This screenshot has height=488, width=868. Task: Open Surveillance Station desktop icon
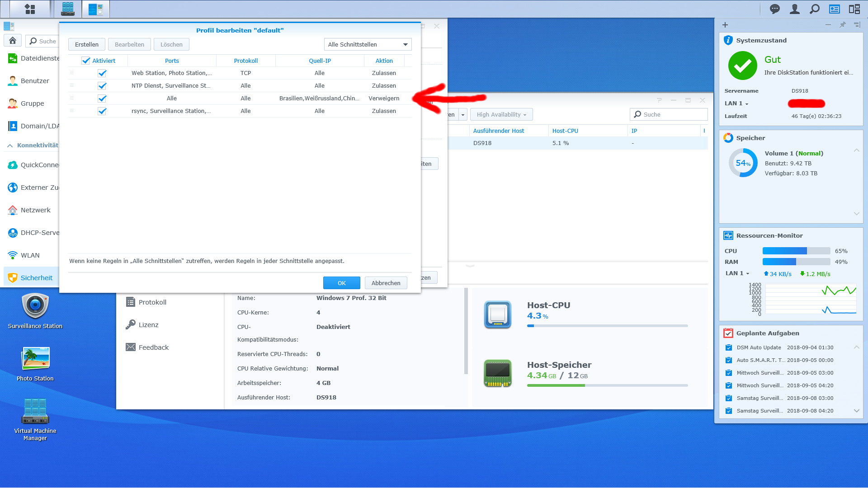pos(35,306)
